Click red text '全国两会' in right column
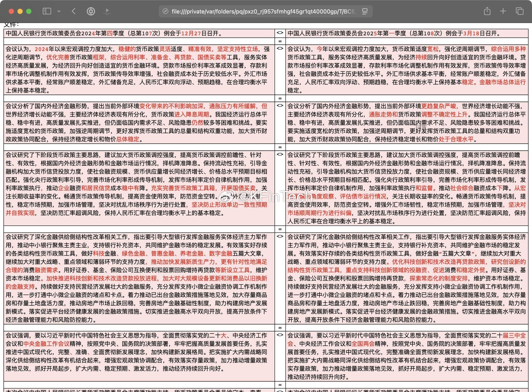 pos(363,344)
